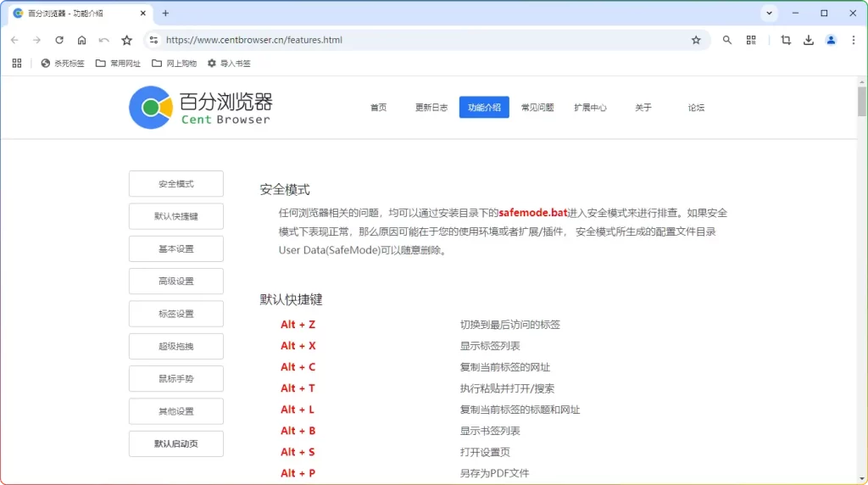The image size is (868, 485).
Task: Click the Alt + S shortcut text
Action: click(x=298, y=452)
